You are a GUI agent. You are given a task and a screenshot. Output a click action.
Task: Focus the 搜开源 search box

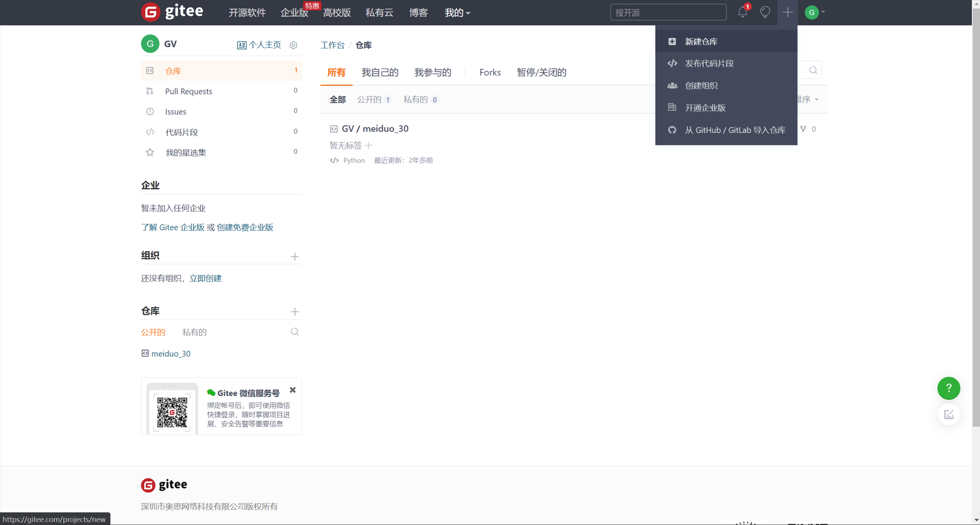[668, 12]
